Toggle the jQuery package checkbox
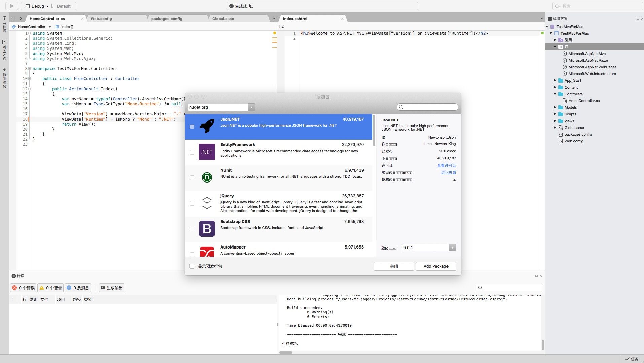Screen dimensions: 644x363 click(192, 203)
